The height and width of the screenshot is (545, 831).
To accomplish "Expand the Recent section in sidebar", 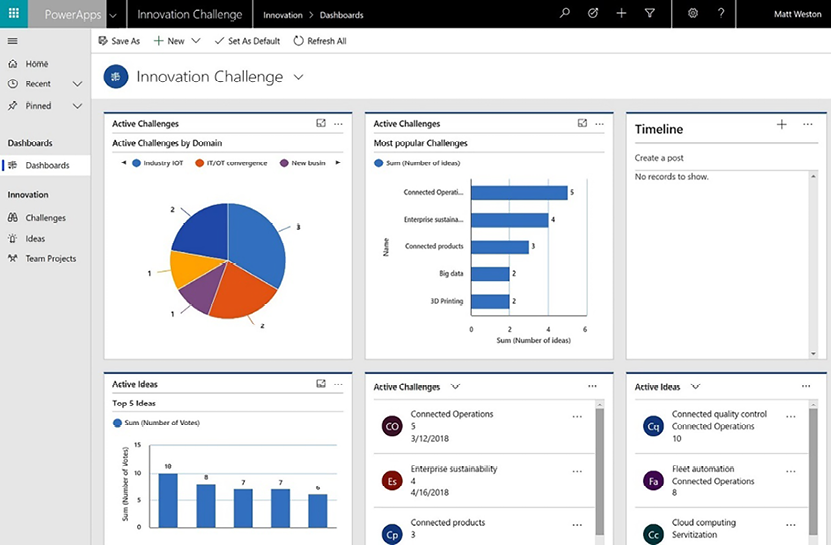I will point(77,84).
